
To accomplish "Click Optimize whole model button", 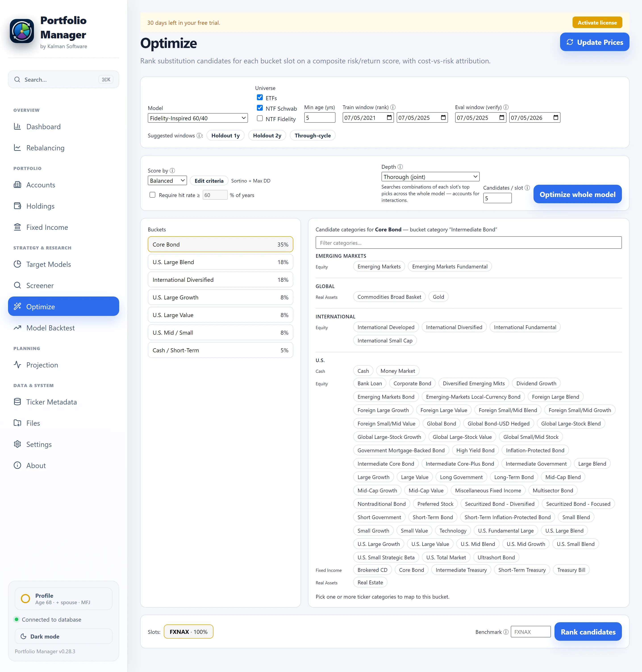I will [x=577, y=194].
